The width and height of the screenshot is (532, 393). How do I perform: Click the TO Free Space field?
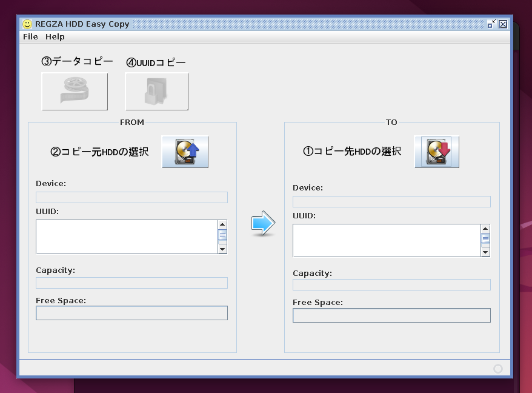(x=391, y=315)
